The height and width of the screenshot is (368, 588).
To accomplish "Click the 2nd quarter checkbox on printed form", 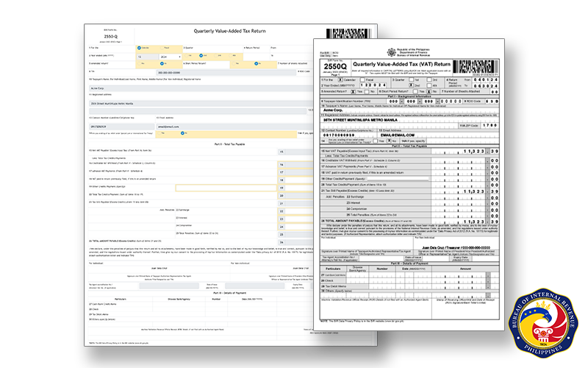I will (412, 85).
